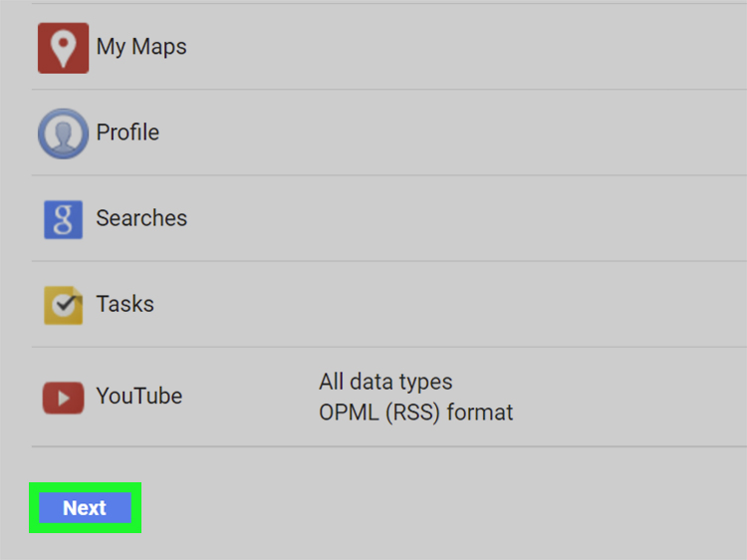Select the Profile avatar icon

point(64,134)
